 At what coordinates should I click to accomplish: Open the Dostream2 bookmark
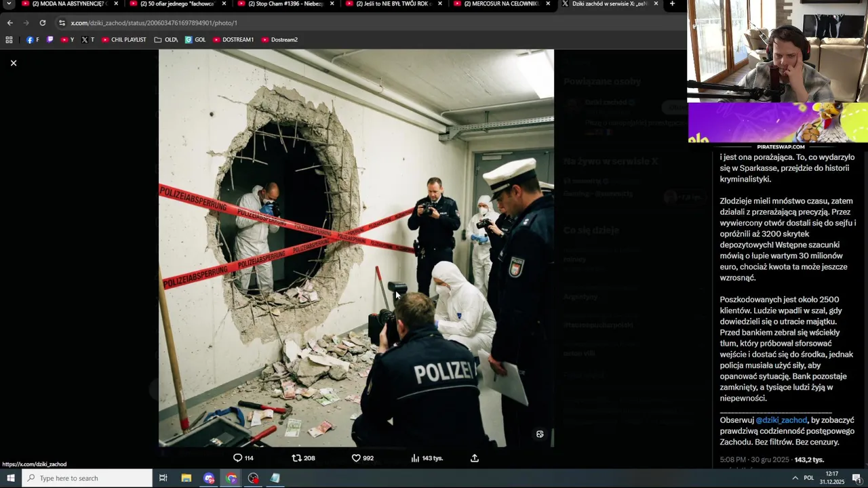[279, 40]
